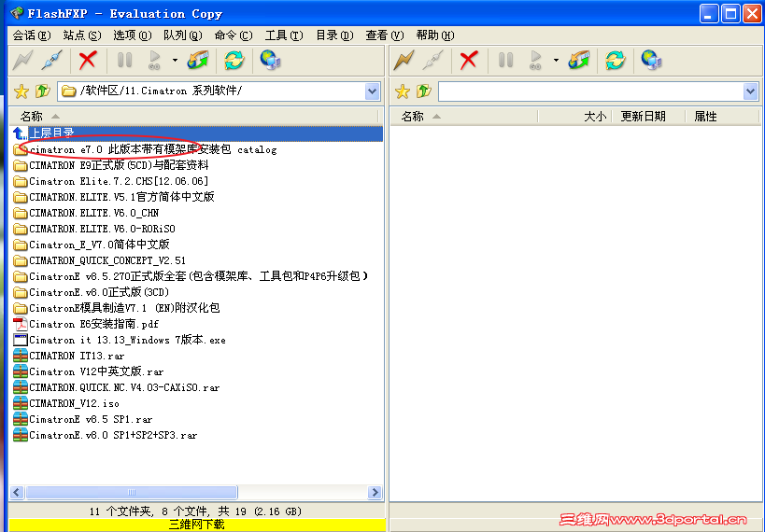Click the left pane Go transfer icon
Image resolution: width=765 pixels, height=532 pixels.
[155, 61]
